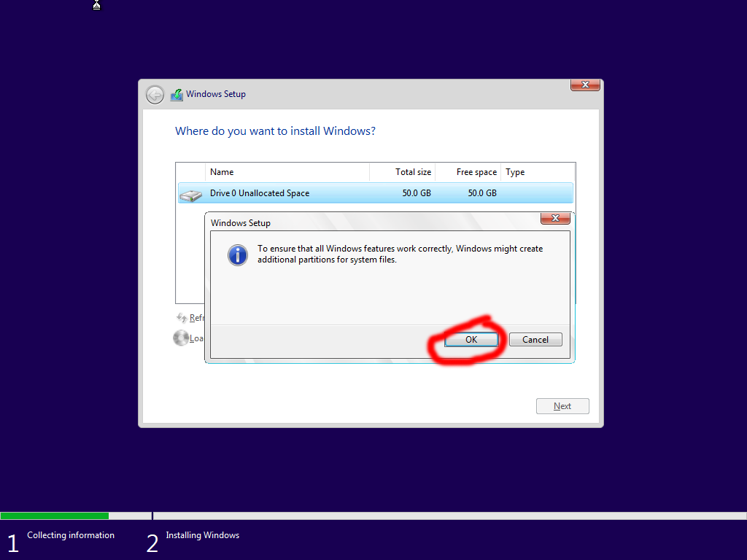The width and height of the screenshot is (747, 560).
Task: Click the 50.0 GB Free space value
Action: 482,192
